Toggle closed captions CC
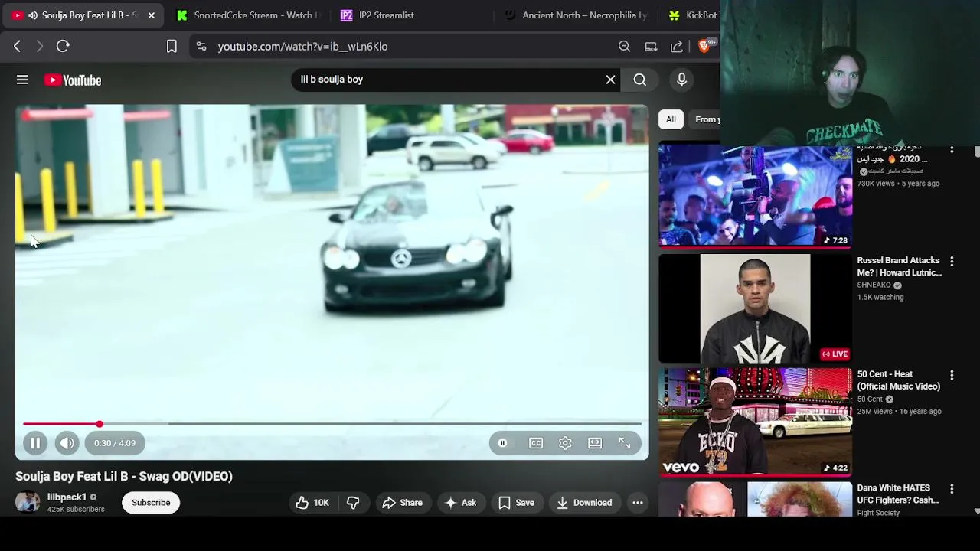The height and width of the screenshot is (551, 980). [x=536, y=443]
